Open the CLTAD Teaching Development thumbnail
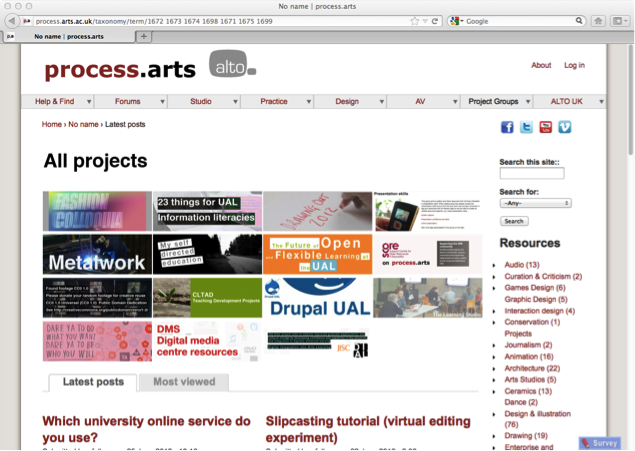This screenshot has height=451, width=635. [x=207, y=298]
